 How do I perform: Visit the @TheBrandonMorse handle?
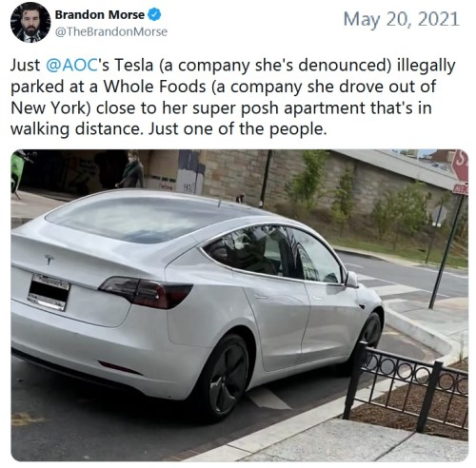111,31
